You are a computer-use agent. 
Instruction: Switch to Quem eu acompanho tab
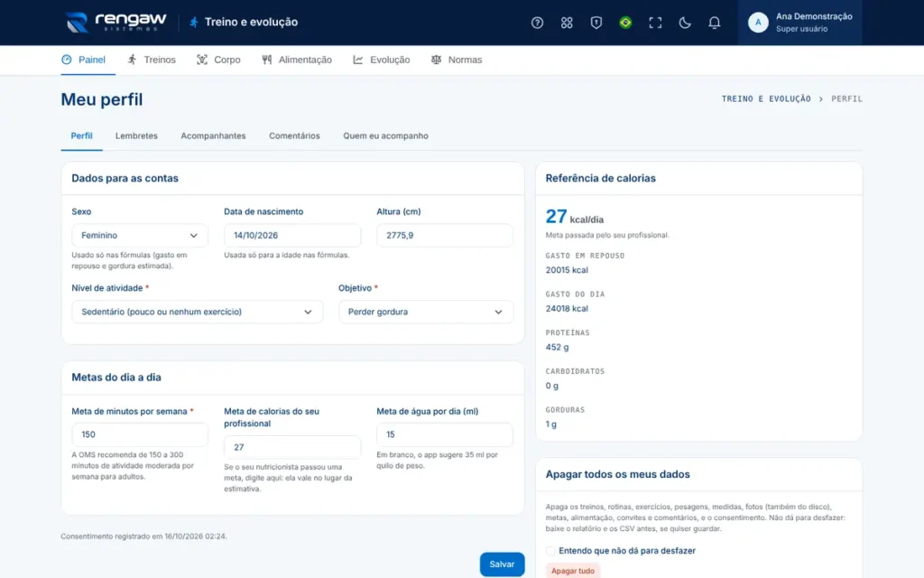[x=385, y=135]
